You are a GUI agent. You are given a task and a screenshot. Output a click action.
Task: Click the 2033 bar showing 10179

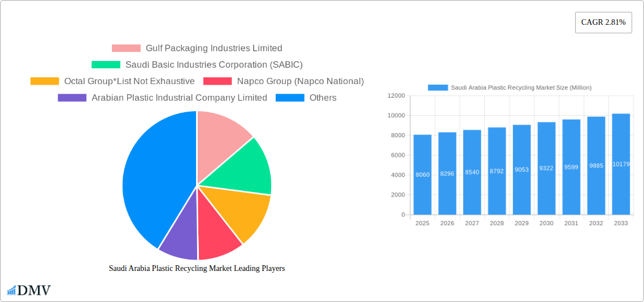click(621, 164)
